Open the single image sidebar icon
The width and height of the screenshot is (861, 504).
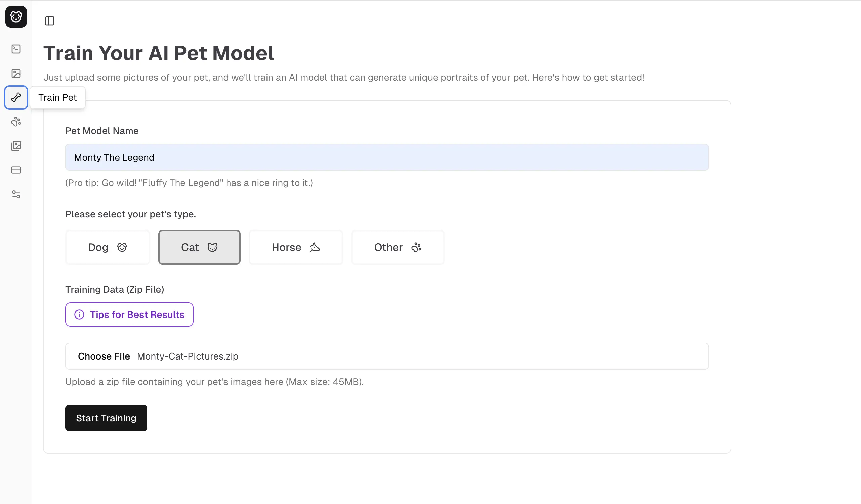[16, 73]
